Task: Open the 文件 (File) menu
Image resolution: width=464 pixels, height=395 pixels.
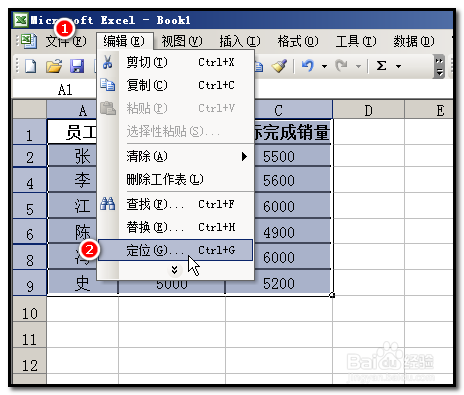Action: (66, 41)
